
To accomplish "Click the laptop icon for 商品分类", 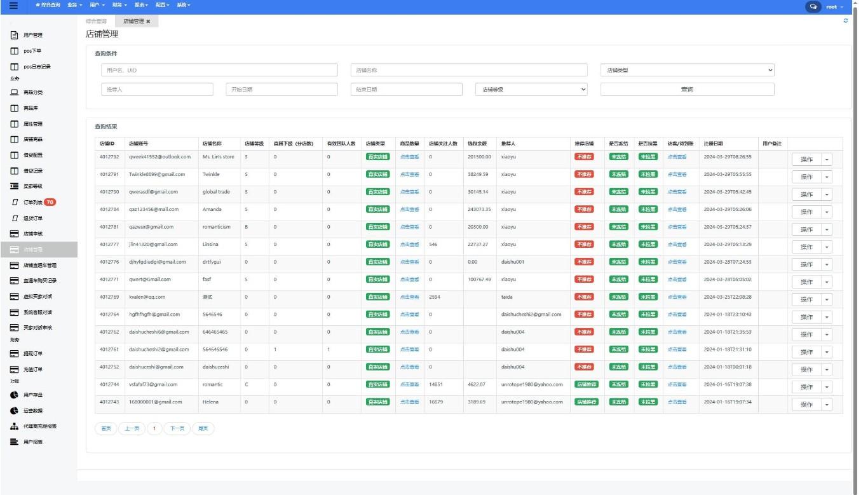I will 14,93.
